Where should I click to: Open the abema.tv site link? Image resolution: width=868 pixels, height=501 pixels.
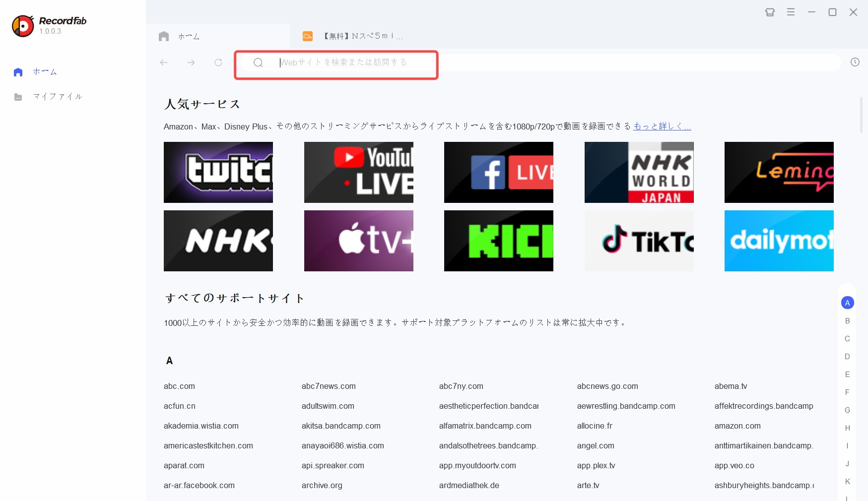tap(731, 386)
